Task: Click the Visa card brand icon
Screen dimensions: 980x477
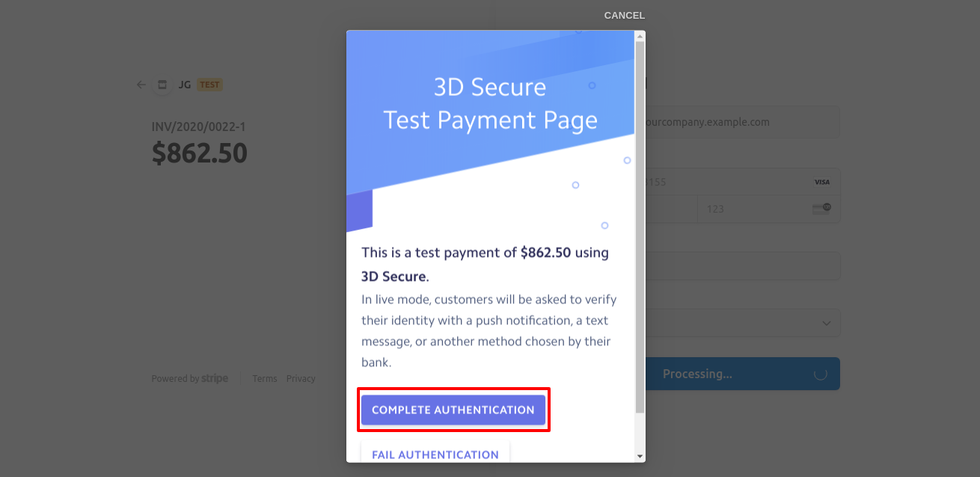Action: coord(822,182)
